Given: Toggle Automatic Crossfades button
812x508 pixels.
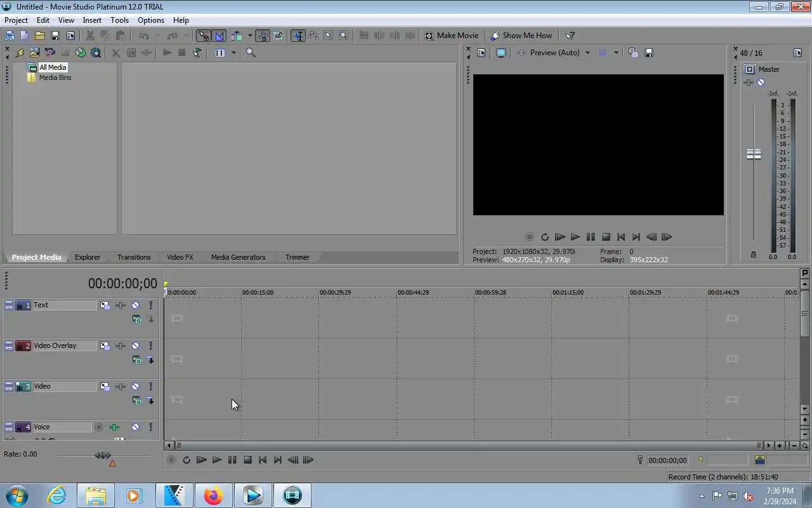Looking at the screenshot, I should pos(219,36).
